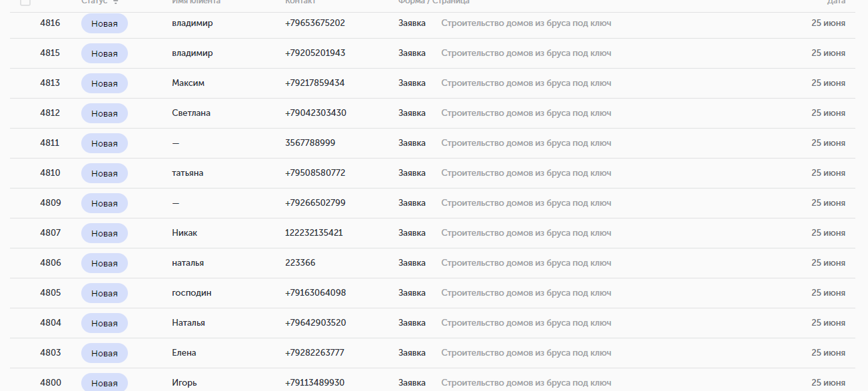
Task: Open status badge Новая for lead 4807
Action: click(x=105, y=233)
